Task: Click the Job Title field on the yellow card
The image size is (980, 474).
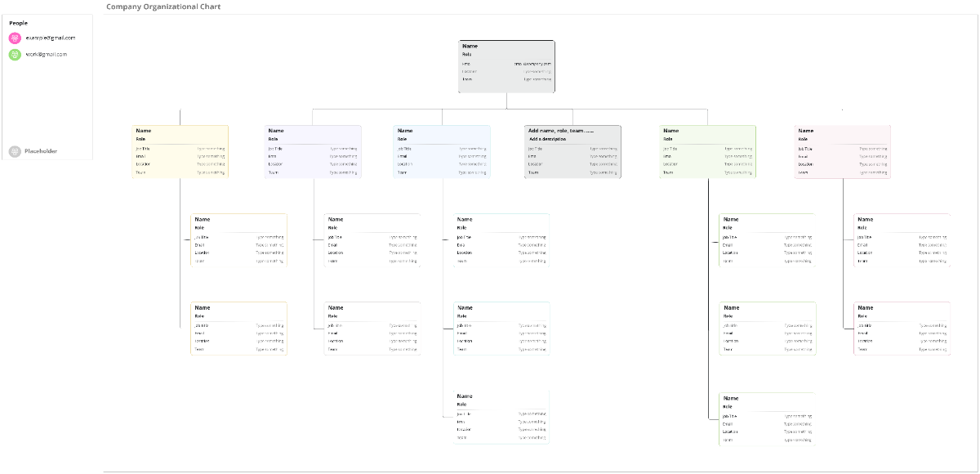Action: pos(142,150)
